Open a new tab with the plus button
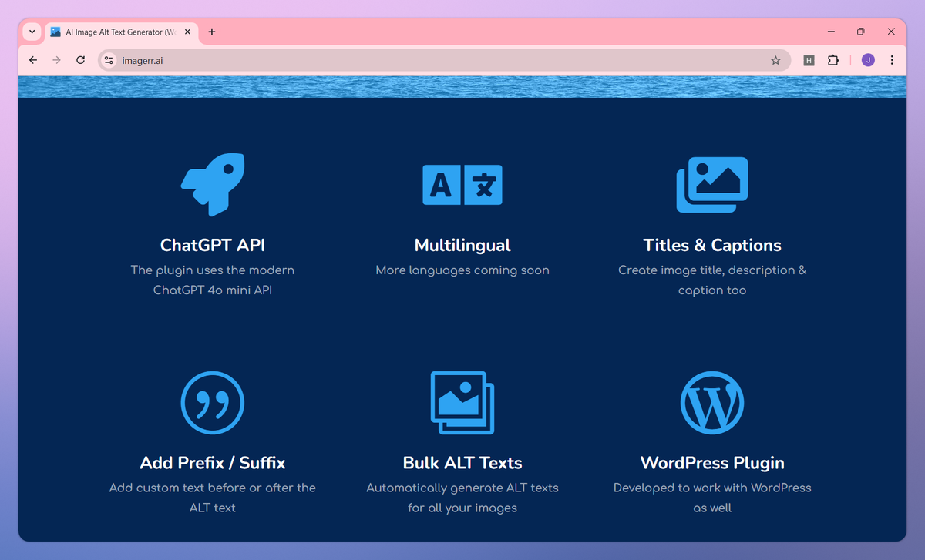The width and height of the screenshot is (925, 560). pyautogui.click(x=212, y=32)
